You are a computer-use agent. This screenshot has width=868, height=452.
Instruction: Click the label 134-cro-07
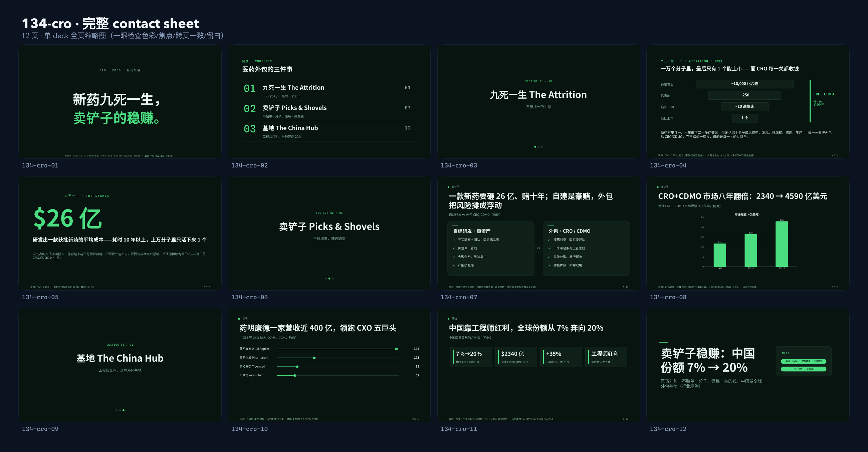[x=459, y=297]
